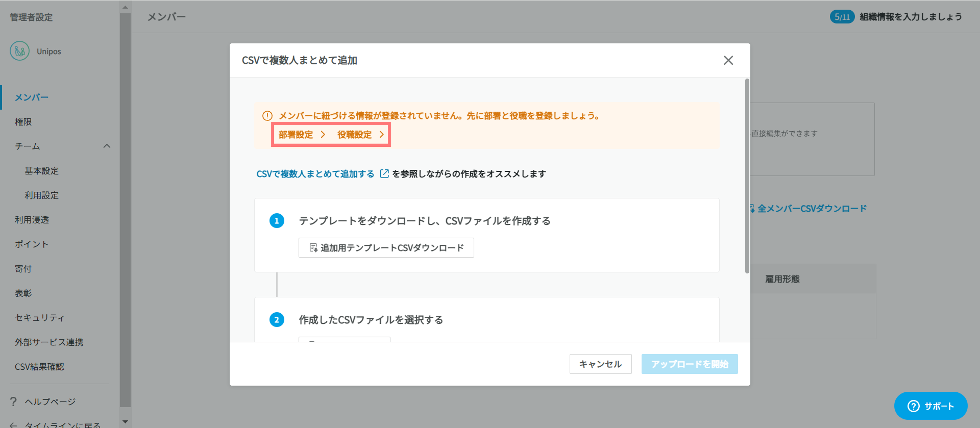Click the sidebar scrollbar up arrow
The height and width of the screenshot is (428, 980).
125,7
